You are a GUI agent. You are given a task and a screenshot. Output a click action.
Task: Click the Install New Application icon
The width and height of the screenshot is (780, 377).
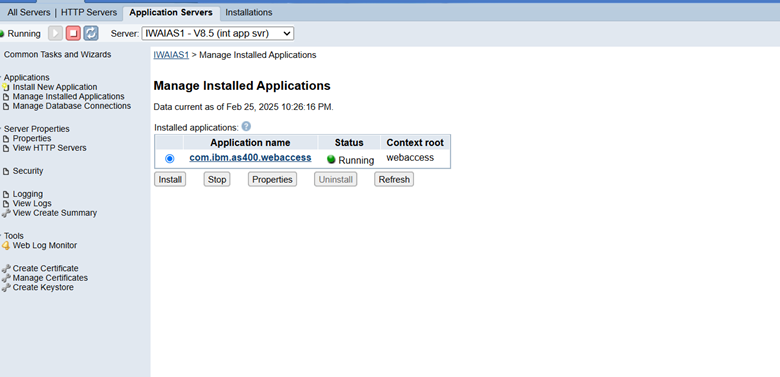pos(6,87)
